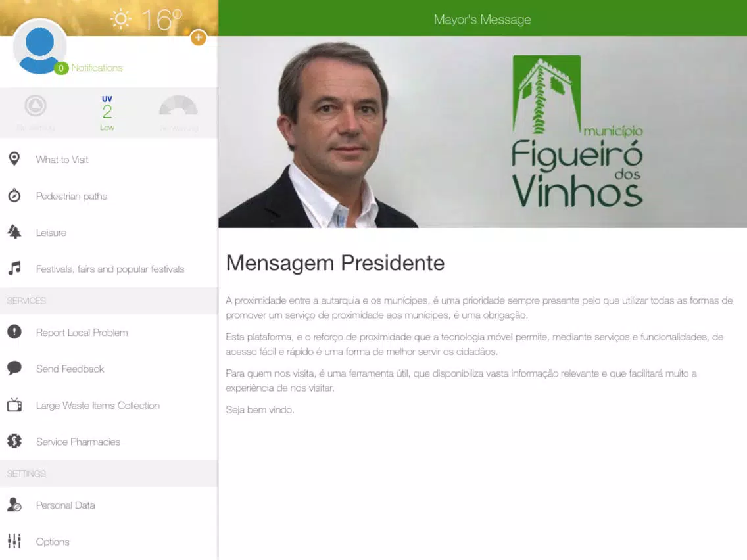This screenshot has height=560, width=747.
Task: Open Large Waste Items Collection
Action: 109,406
